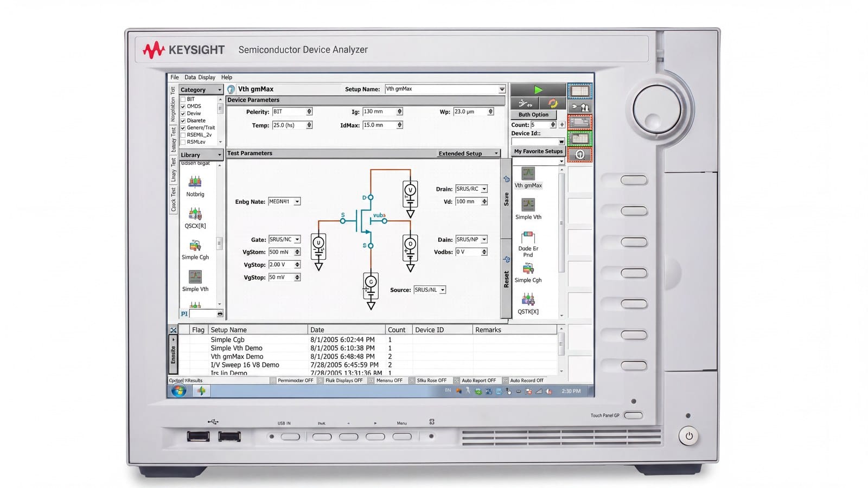Uncheck the OMDS category checkbox
The image size is (868, 488).
tap(183, 106)
